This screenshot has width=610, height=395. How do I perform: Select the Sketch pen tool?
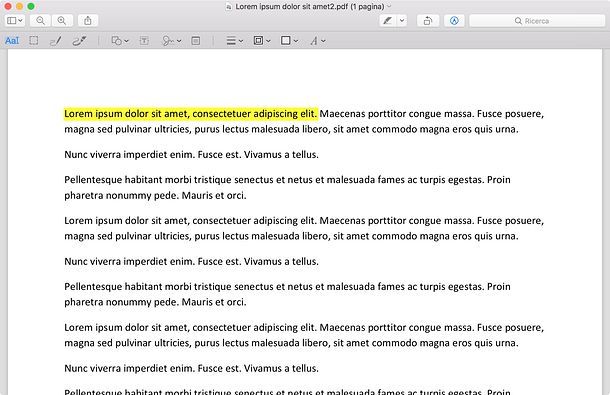click(x=56, y=40)
